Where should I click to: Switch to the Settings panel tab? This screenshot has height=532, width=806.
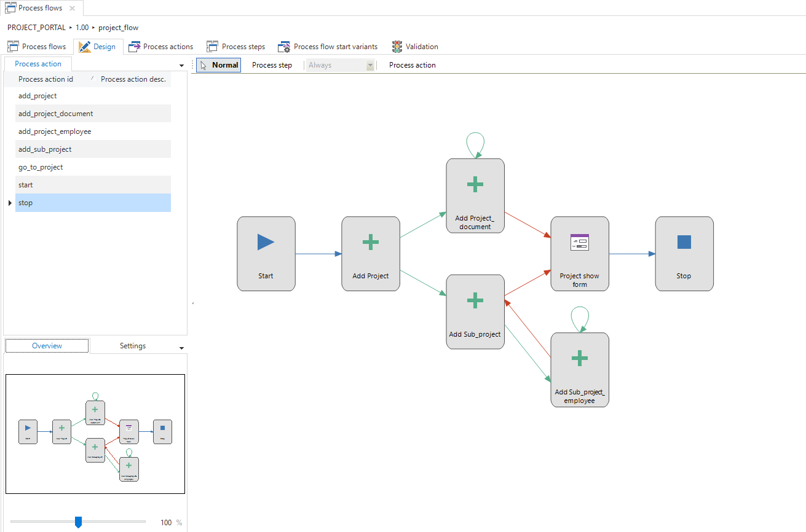click(x=133, y=346)
